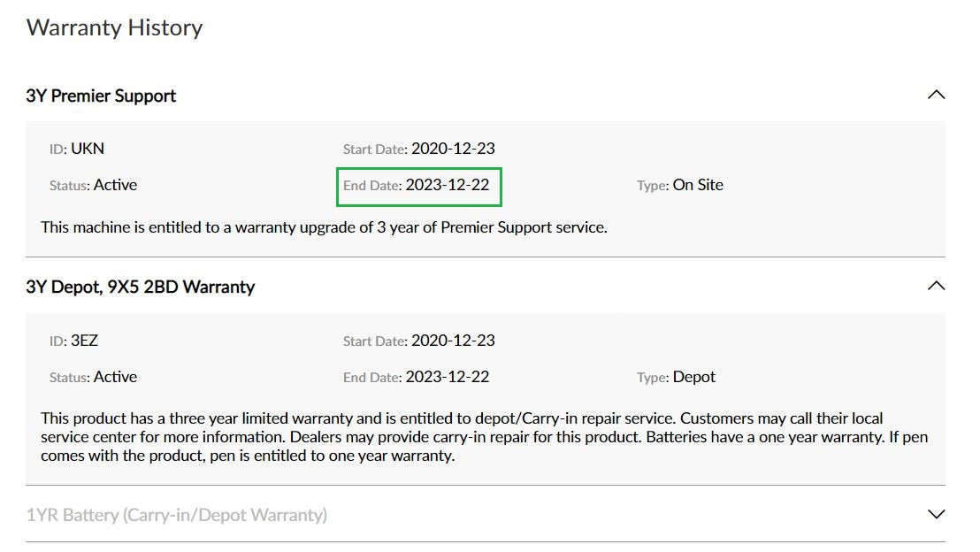Click the 3Y Depot, 9X5 2BD Warranty heading
The image size is (980, 552).
140,287
